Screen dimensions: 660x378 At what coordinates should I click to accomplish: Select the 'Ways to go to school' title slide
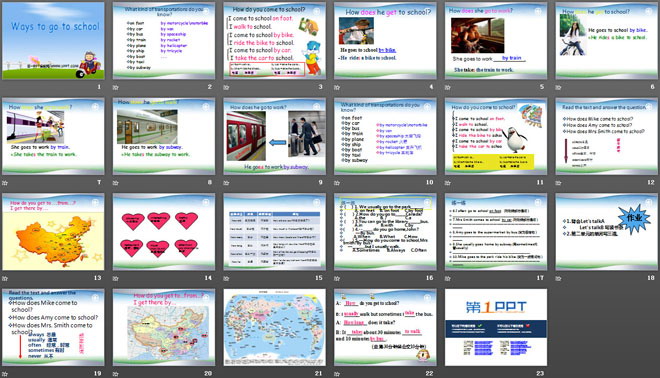pos(53,40)
